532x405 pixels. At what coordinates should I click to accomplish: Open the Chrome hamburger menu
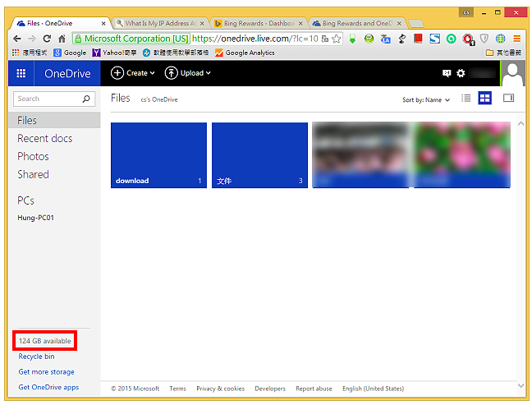pos(516,39)
